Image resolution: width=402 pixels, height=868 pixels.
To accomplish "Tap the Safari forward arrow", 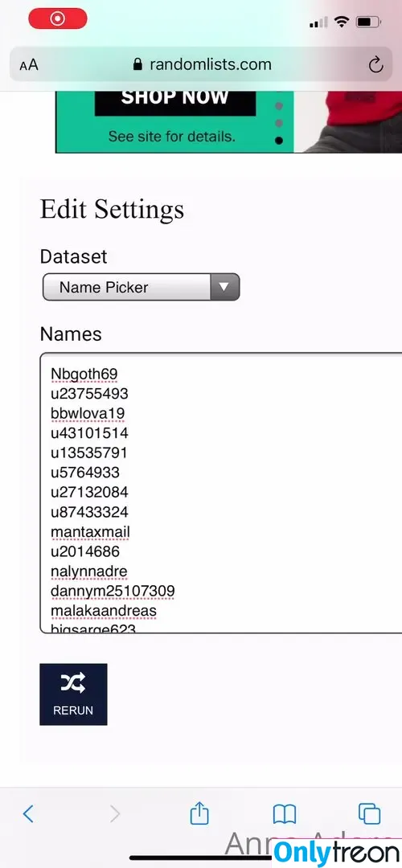I will click(x=115, y=813).
